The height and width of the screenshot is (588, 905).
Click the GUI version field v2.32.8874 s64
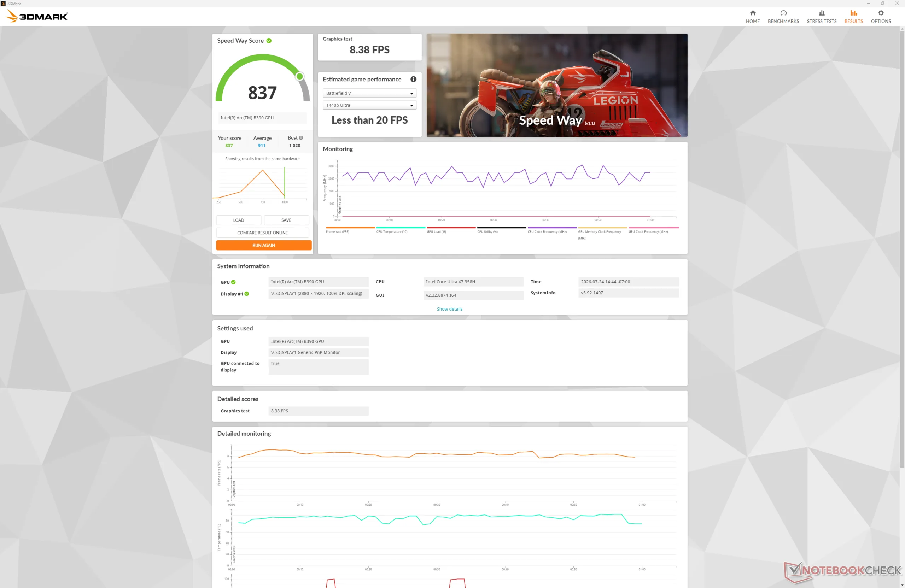(473, 295)
